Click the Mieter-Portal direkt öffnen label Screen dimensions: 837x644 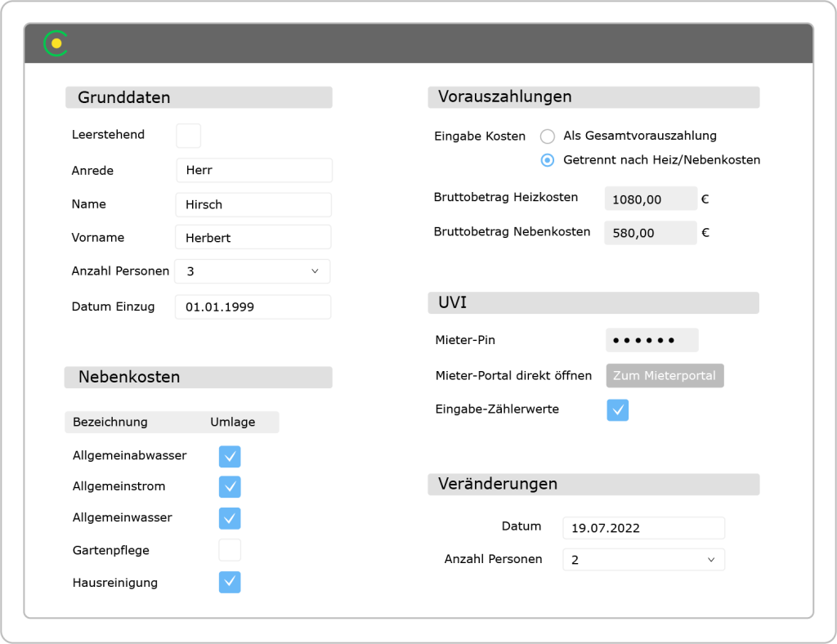pyautogui.click(x=513, y=376)
